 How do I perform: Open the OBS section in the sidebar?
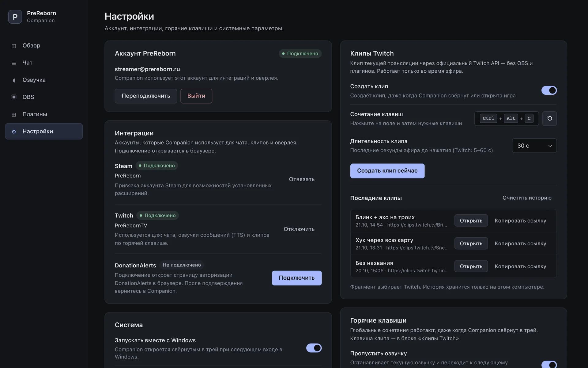tap(44, 97)
